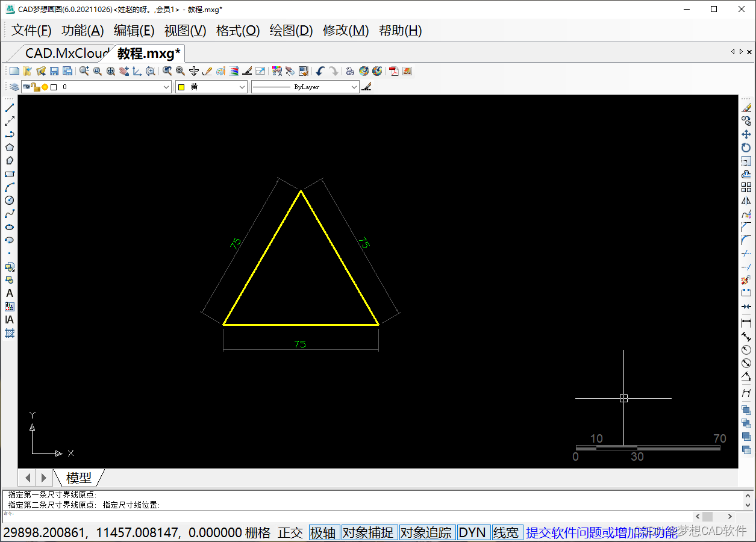Select the Polyline tool in the left toolbar

10,134
